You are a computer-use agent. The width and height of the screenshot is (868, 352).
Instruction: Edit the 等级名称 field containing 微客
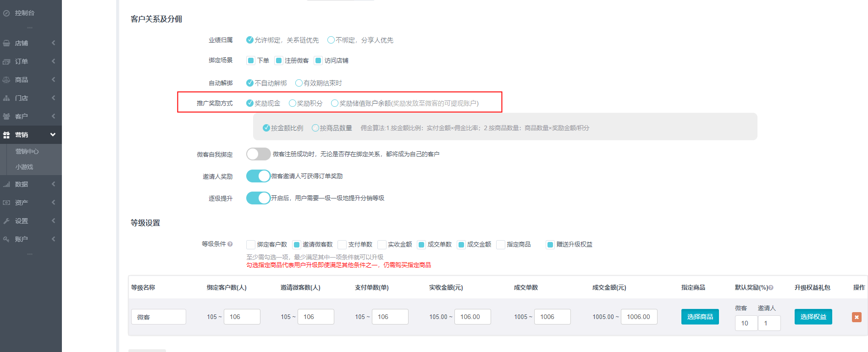point(159,317)
